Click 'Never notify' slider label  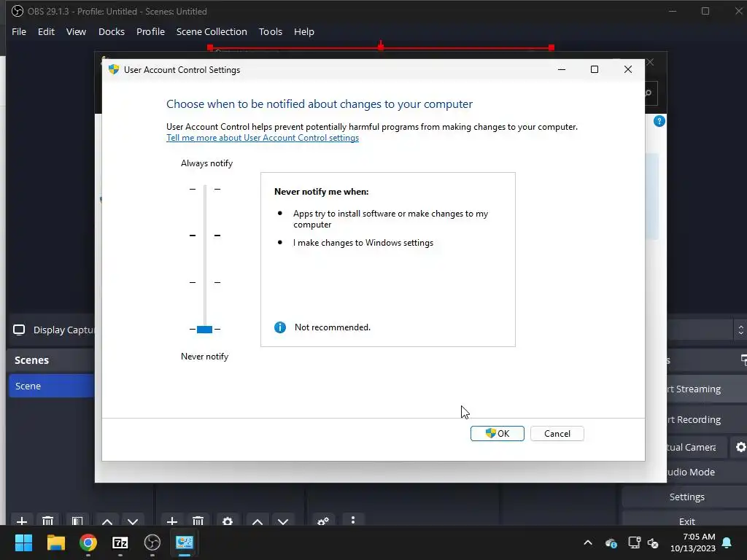click(x=204, y=356)
